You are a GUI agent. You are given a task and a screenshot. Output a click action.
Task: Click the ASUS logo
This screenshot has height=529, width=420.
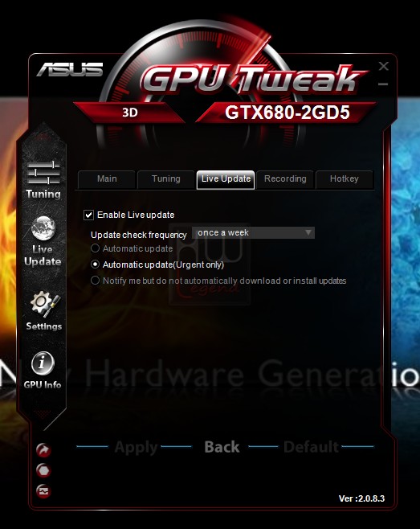point(70,69)
